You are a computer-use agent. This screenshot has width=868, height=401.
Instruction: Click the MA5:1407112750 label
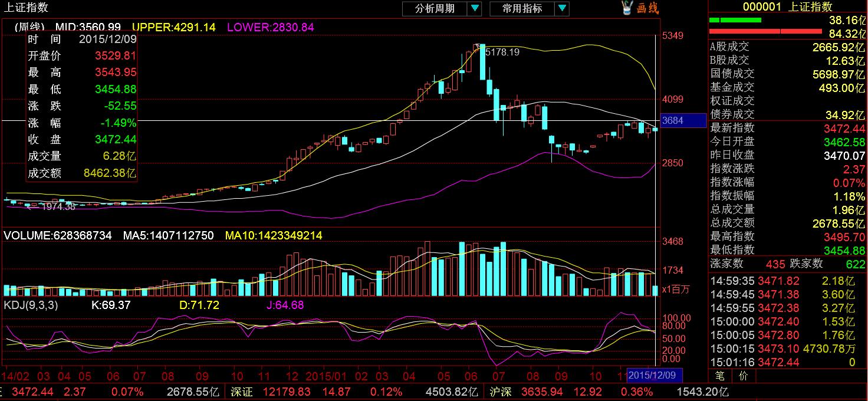[x=169, y=235]
